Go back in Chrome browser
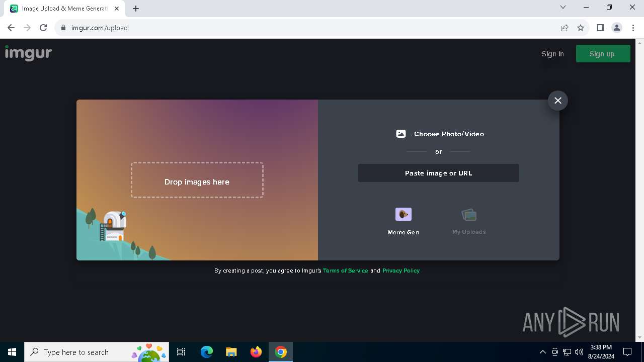This screenshot has height=362, width=644. coord(11,28)
